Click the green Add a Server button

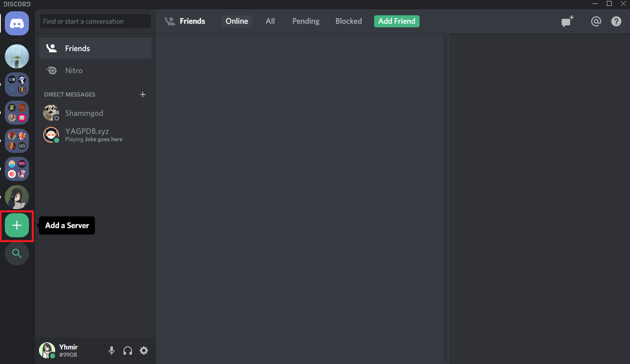coord(17,225)
